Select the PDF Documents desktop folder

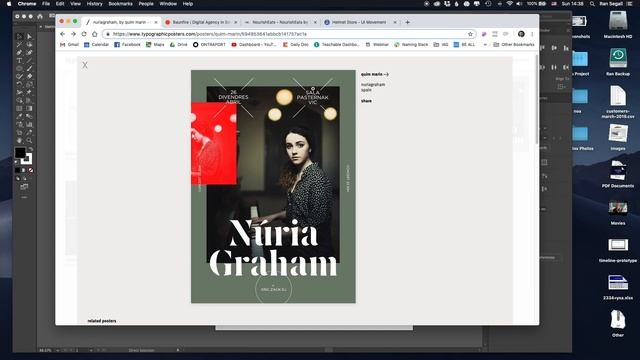point(618,174)
